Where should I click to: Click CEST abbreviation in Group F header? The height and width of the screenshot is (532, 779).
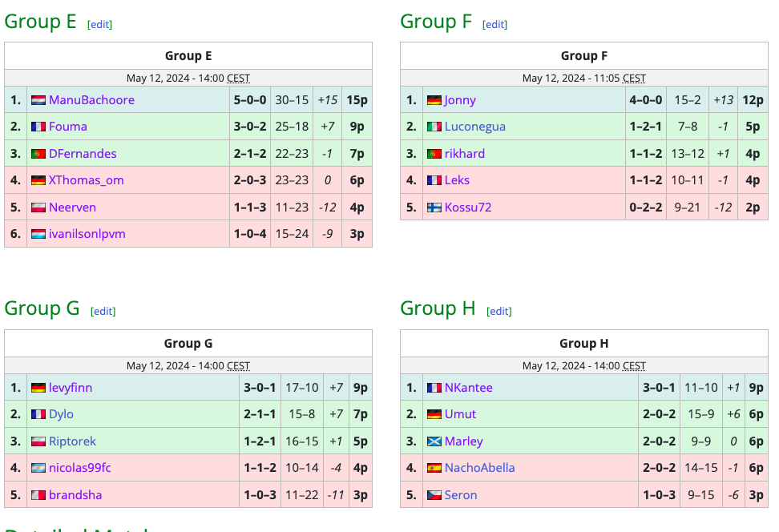click(634, 78)
